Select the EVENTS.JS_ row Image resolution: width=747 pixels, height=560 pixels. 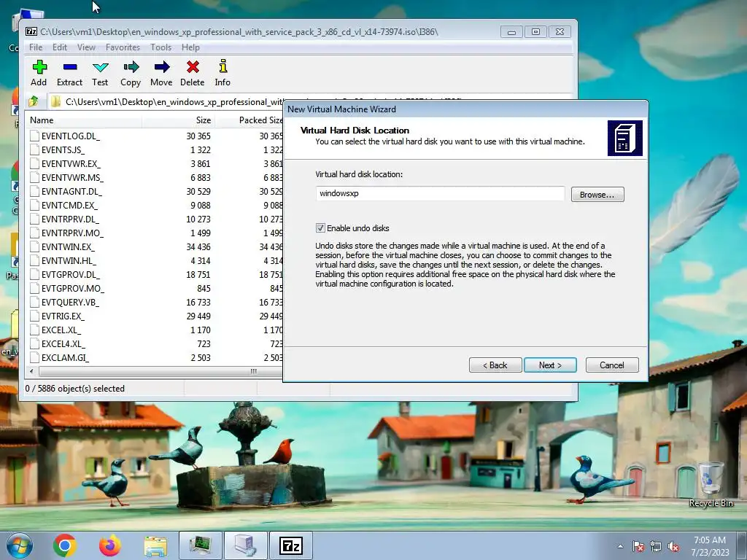(x=155, y=149)
